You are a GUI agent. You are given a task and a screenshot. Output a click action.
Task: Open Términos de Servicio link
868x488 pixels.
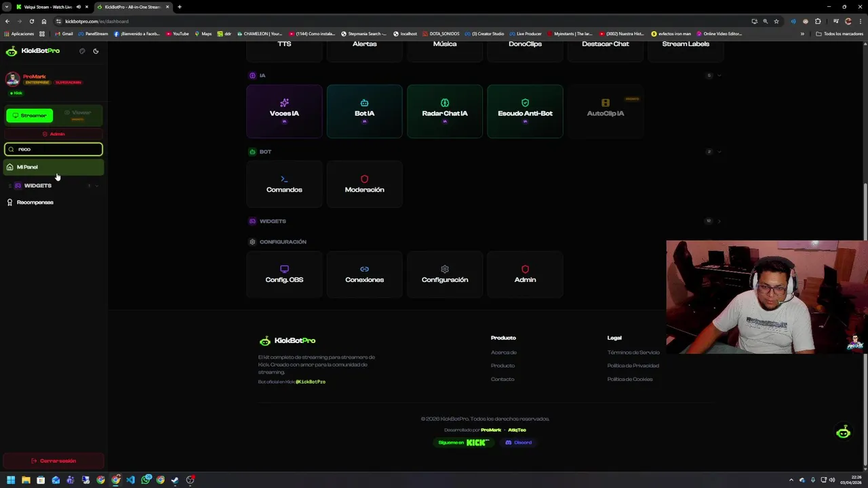(633, 352)
